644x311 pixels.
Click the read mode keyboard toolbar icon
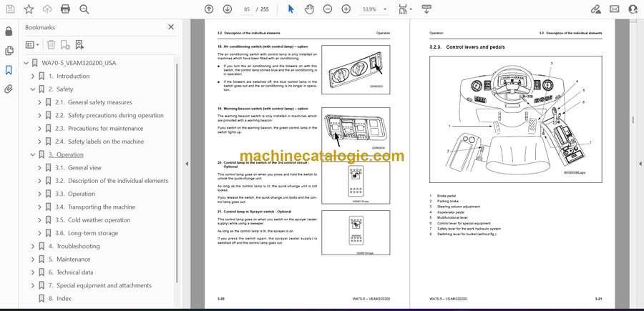(426, 9)
